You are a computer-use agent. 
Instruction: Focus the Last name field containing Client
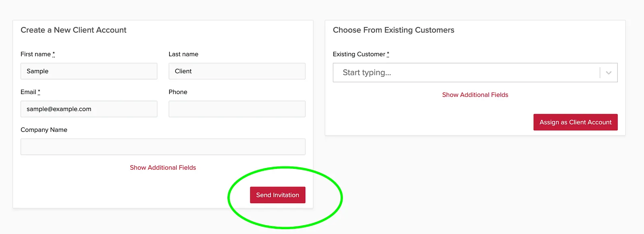point(237,71)
